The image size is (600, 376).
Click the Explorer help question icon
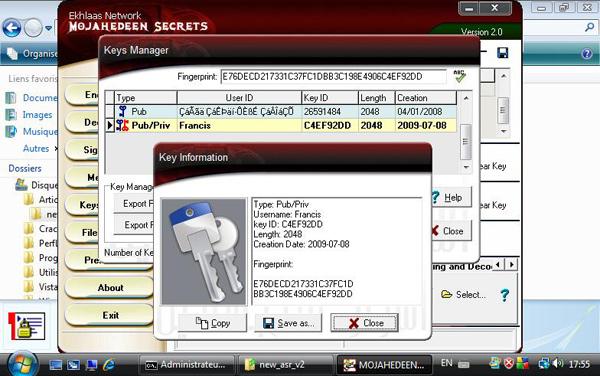pos(587,54)
